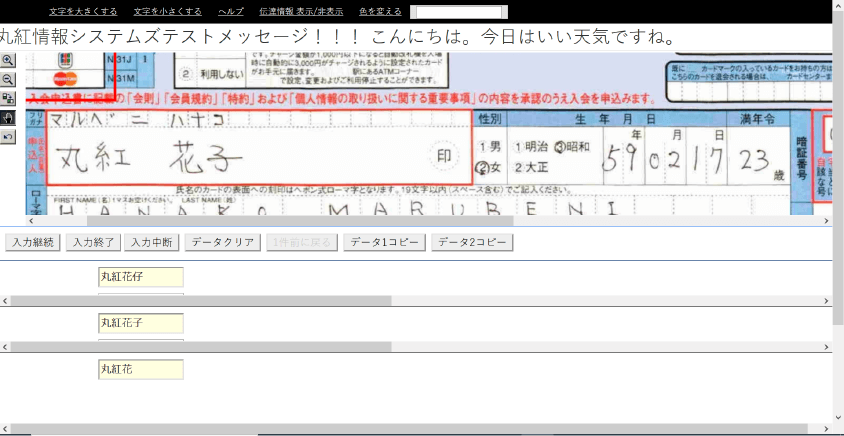Click 文字を小さくする to shrink text
The height and width of the screenshot is (436, 844).
(167, 11)
